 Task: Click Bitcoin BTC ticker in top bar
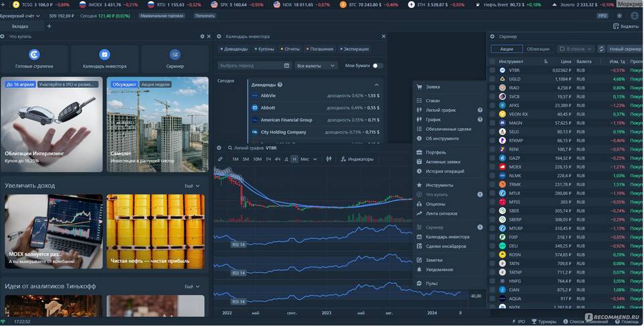pyautogui.click(x=369, y=5)
